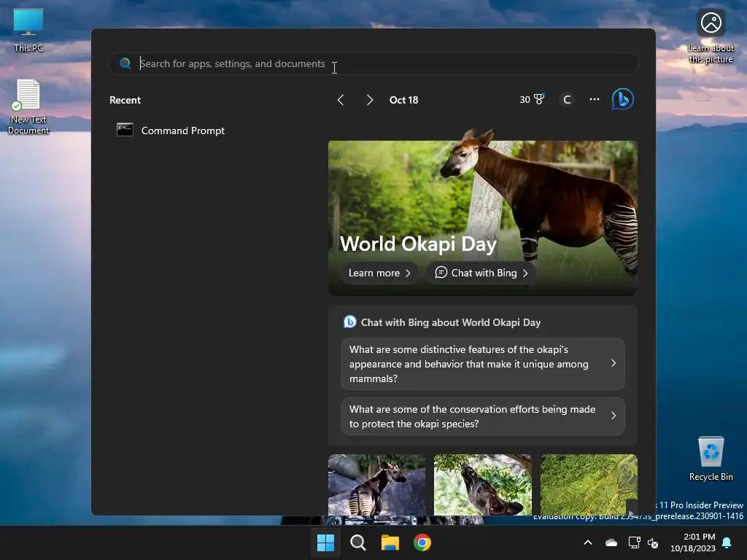Open the notifications bell icon
This screenshot has height=560, width=747.
(727, 542)
